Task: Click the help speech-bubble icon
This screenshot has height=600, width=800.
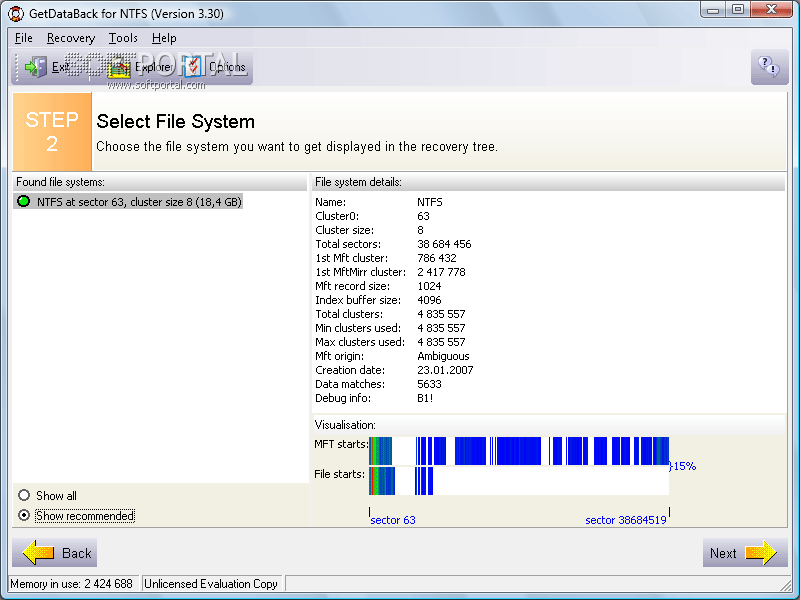Action: [769, 67]
